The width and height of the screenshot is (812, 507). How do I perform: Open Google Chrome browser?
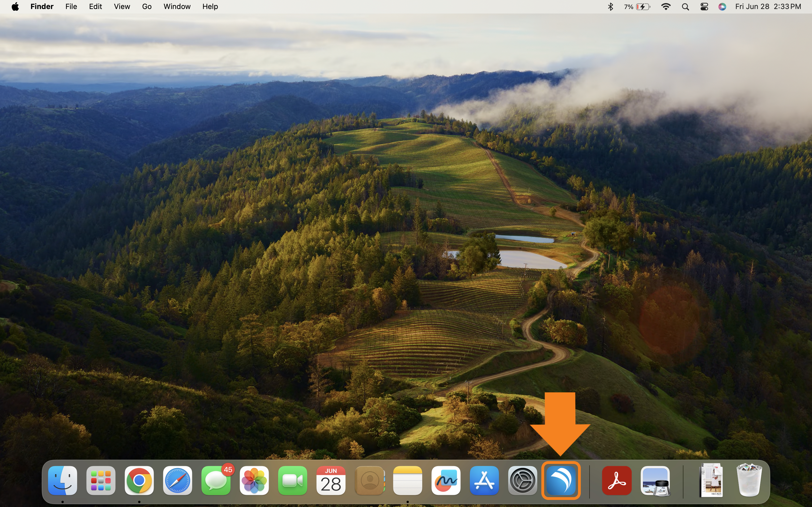pyautogui.click(x=139, y=480)
